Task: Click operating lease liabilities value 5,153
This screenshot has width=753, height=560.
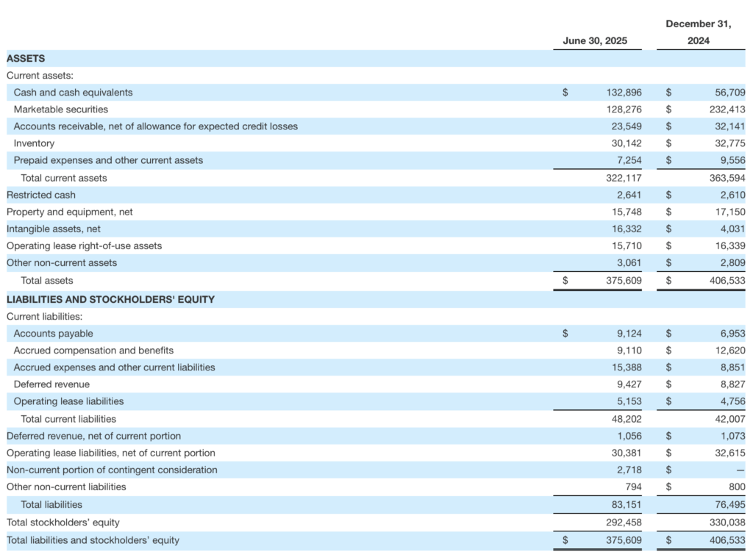Action: tap(629, 401)
